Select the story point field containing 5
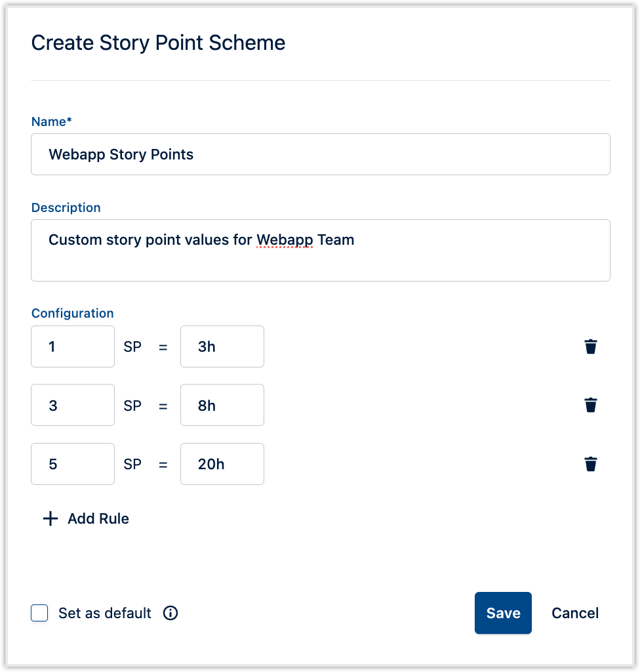This screenshot has width=640, height=672. [73, 464]
